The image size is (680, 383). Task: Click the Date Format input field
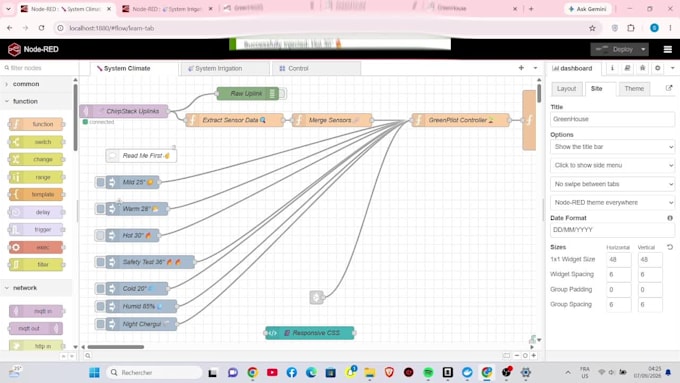click(612, 230)
